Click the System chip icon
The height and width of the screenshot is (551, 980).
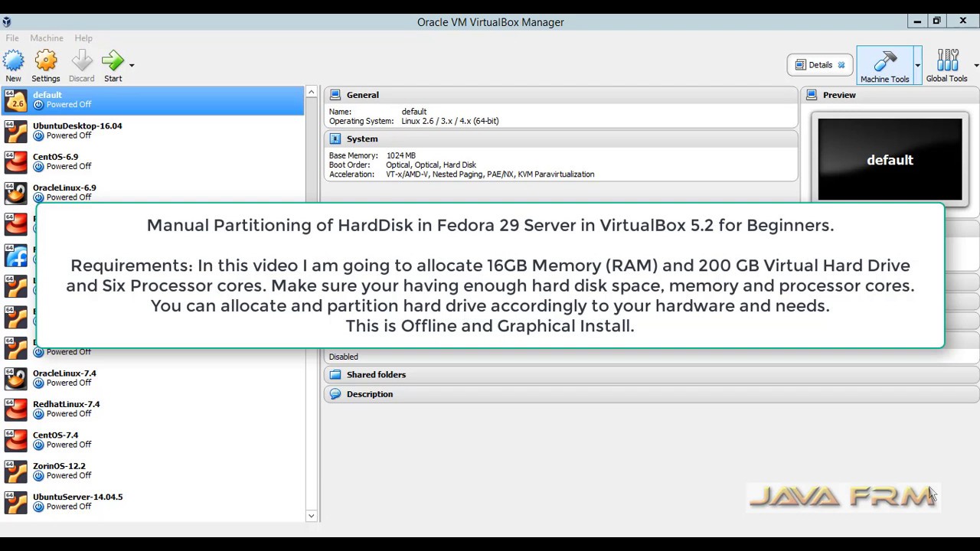(x=335, y=139)
